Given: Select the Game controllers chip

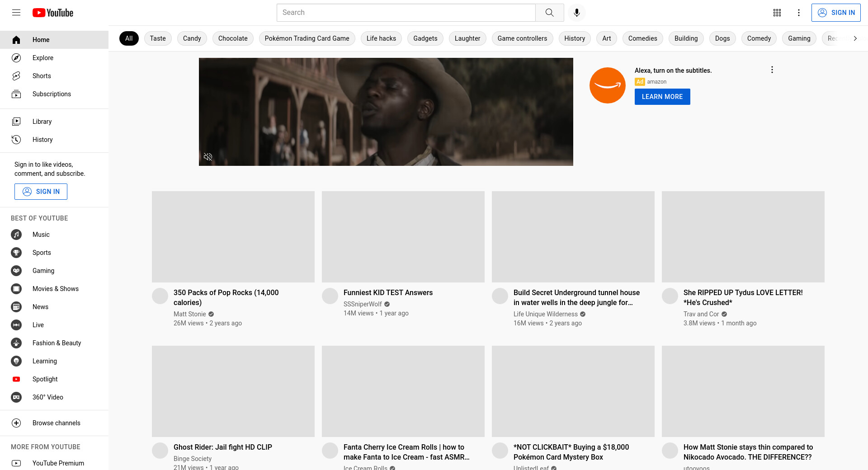Looking at the screenshot, I should 522,38.
